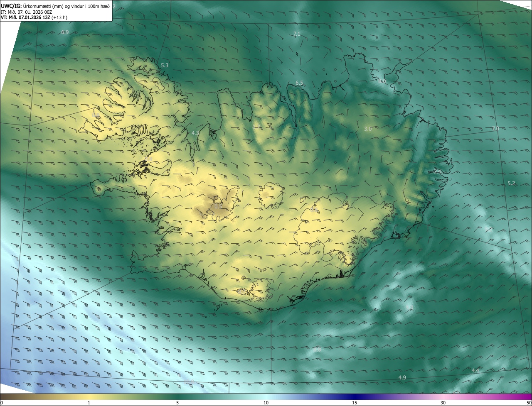The image size is (532, 406).
Task: Click the 5.3 value label near Westfjords
Action: (x=165, y=65)
